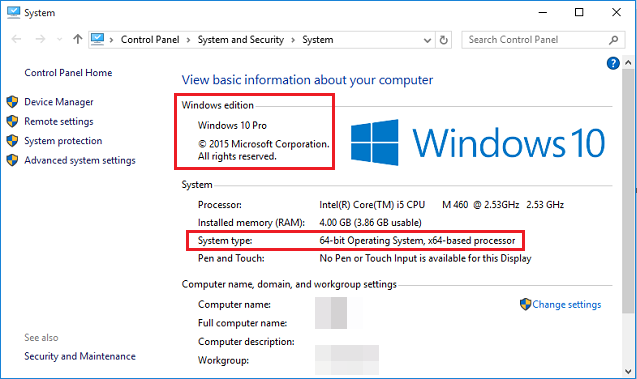Open recent locations dropdown arrow
The height and width of the screenshot is (379, 637).
59,40
